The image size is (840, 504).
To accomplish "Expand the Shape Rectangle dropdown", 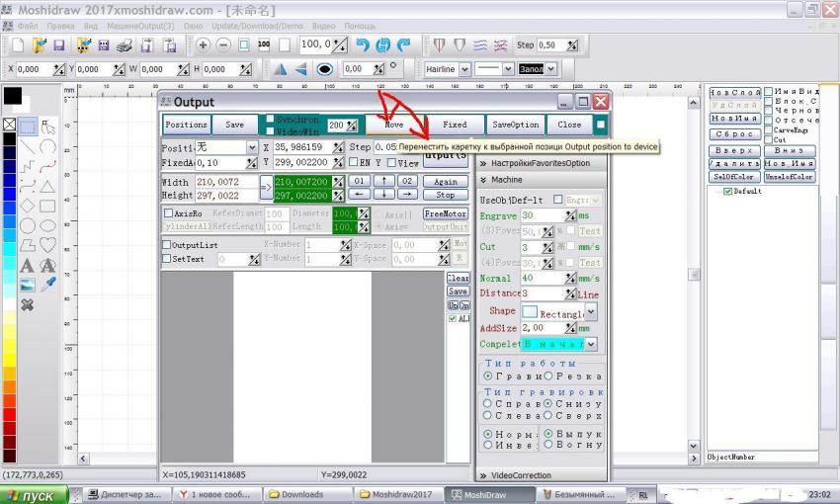I will point(591,311).
